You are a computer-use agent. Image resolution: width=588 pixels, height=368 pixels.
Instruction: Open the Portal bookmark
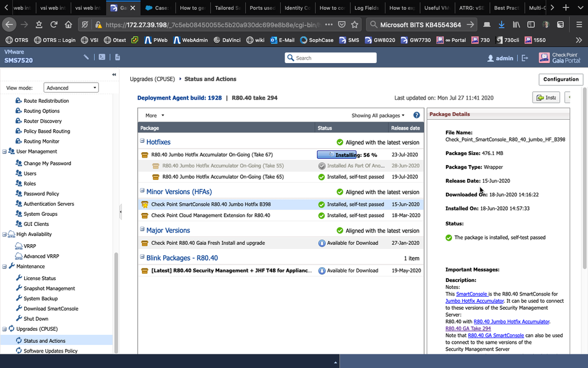click(x=451, y=40)
